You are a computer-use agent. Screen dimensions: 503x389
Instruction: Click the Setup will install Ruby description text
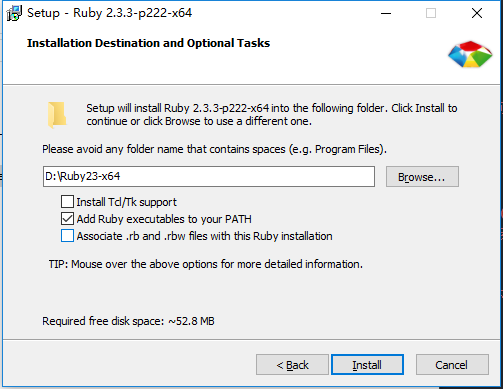point(272,114)
